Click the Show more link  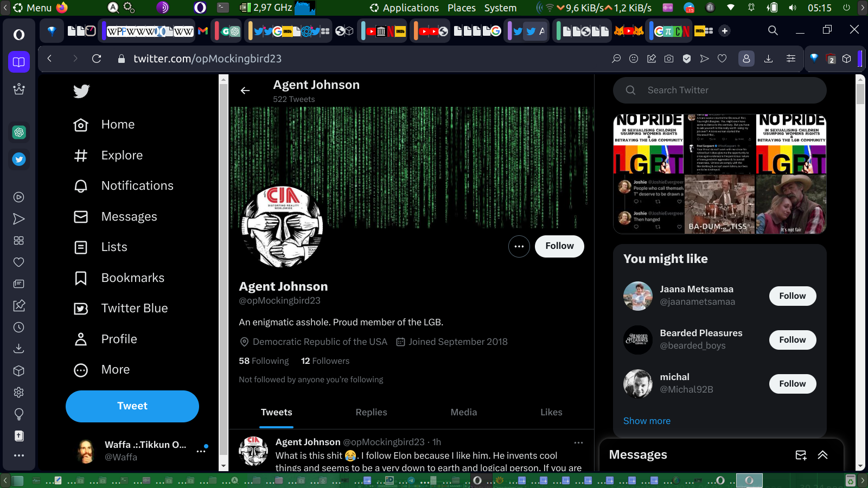pyautogui.click(x=647, y=421)
